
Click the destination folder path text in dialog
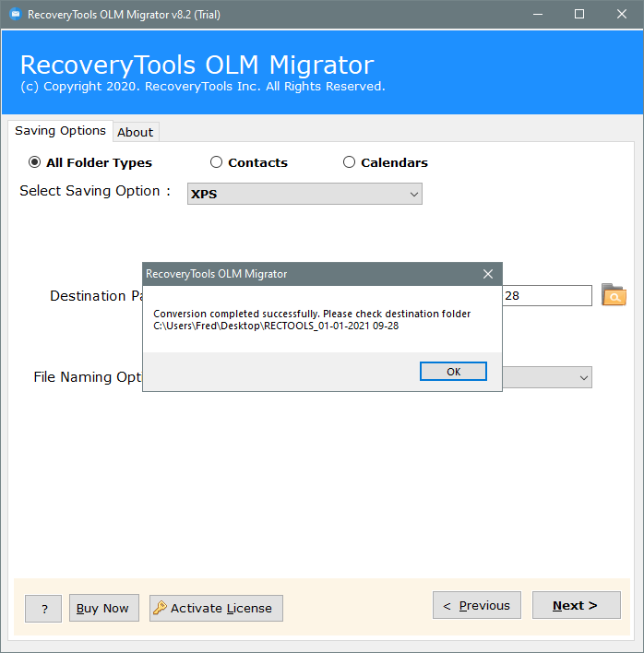276,326
